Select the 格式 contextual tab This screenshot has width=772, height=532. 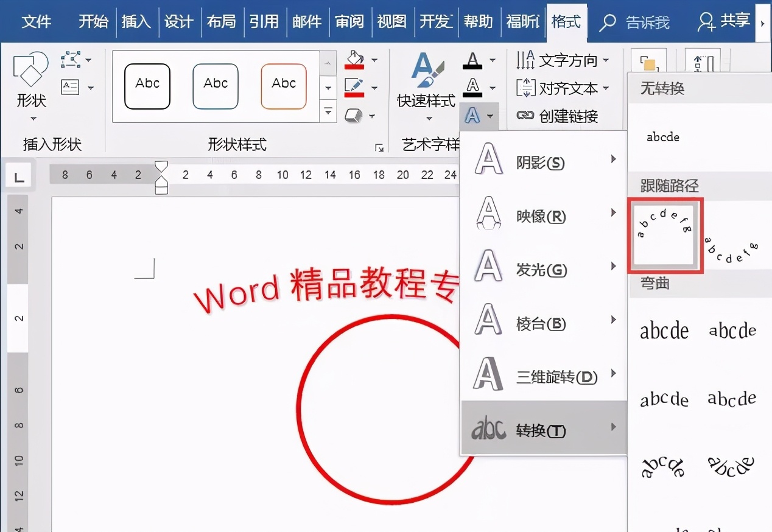pos(566,23)
